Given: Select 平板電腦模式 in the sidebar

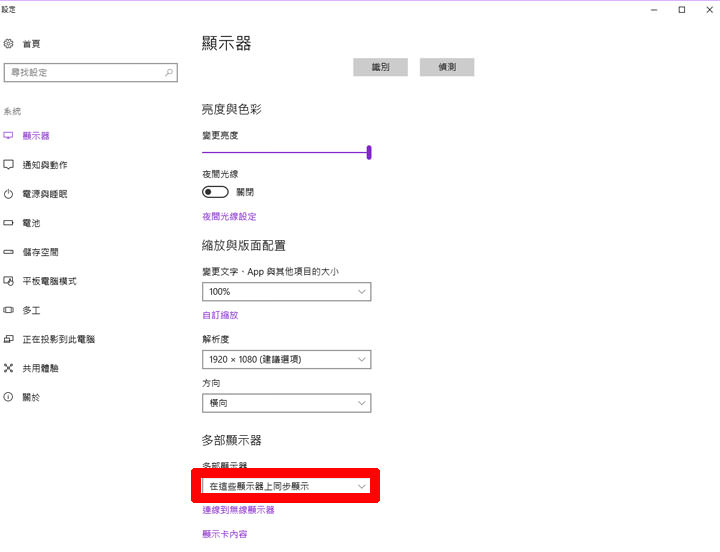Looking at the screenshot, I should (50, 281).
